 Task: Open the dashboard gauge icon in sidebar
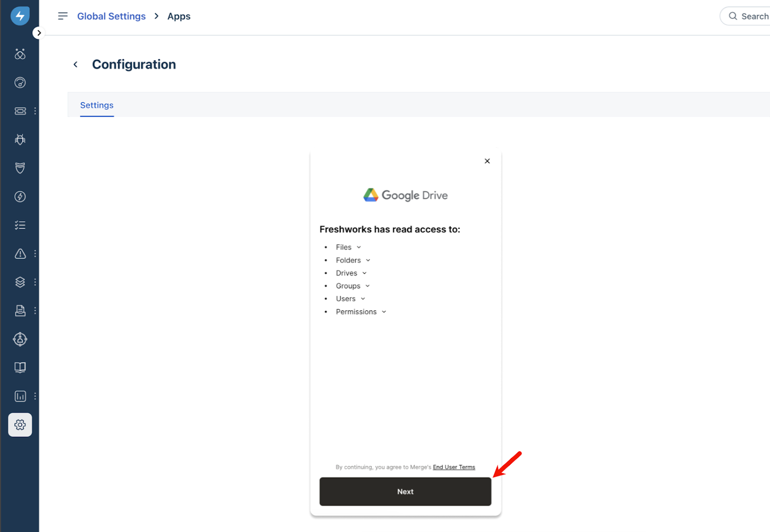(x=20, y=83)
